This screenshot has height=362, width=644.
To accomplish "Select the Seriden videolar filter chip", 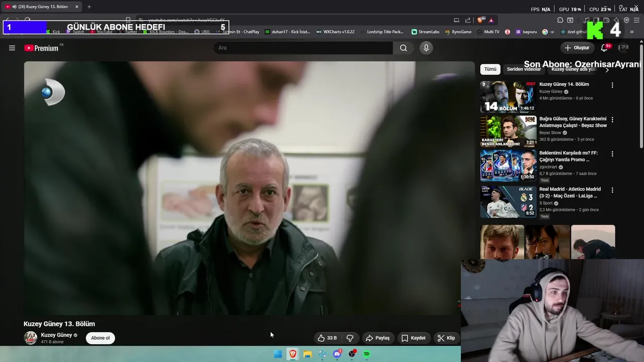I will tap(524, 69).
